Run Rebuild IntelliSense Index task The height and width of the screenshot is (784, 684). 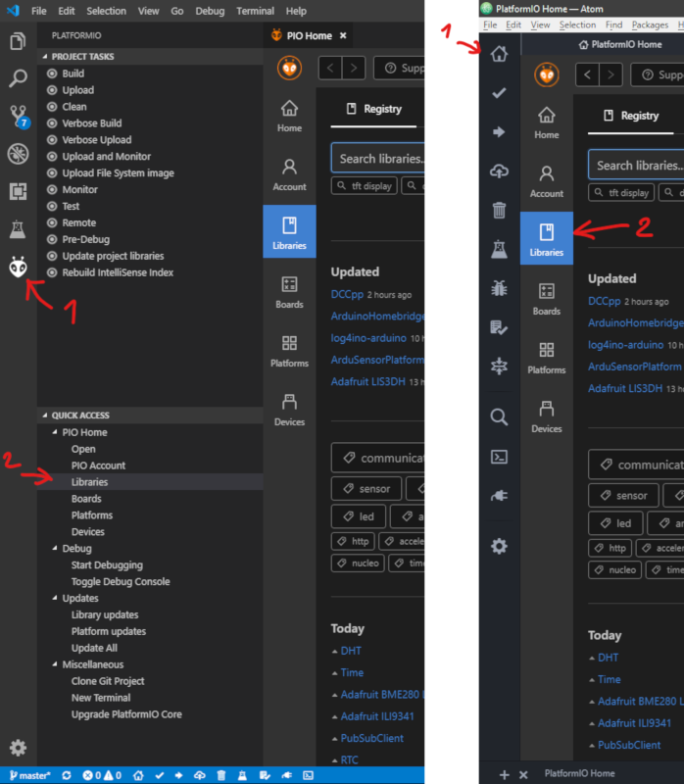118,272
